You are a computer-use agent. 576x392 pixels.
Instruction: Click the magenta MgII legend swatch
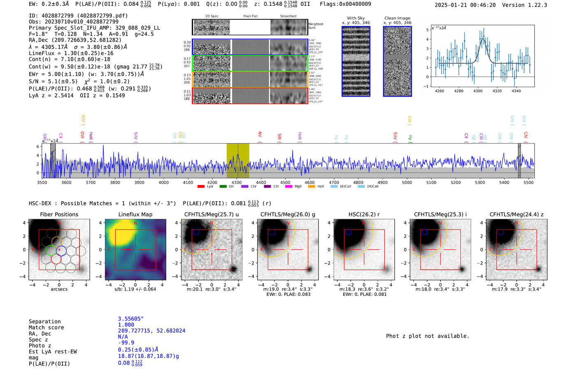pos(288,187)
